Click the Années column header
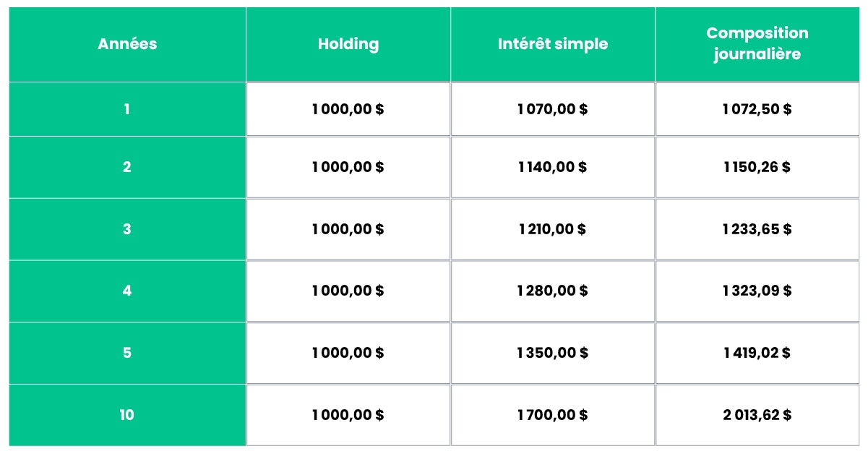This screenshot has width=868, height=454. pos(127,44)
